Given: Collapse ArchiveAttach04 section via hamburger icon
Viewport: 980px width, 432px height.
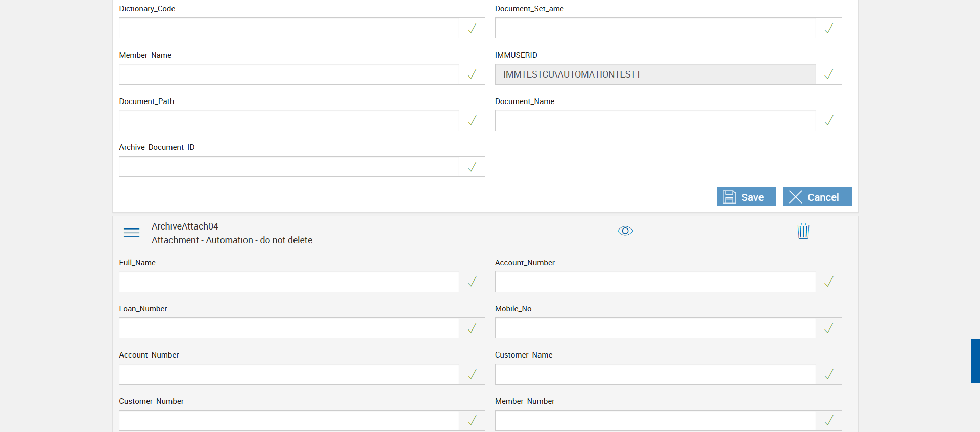Looking at the screenshot, I should click(132, 233).
